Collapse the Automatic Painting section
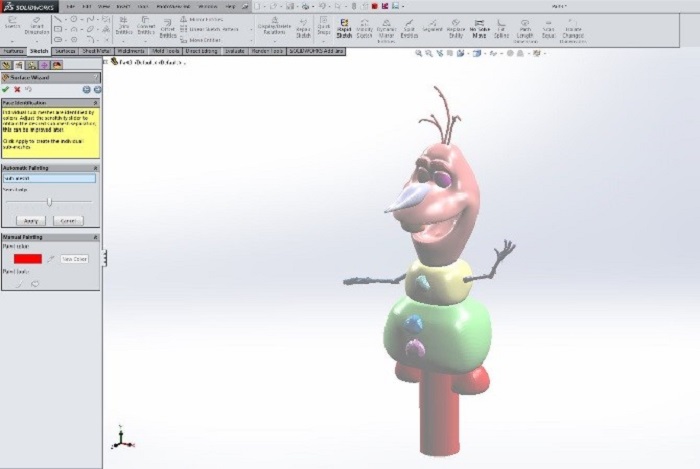This screenshot has height=469, width=700. point(96,168)
